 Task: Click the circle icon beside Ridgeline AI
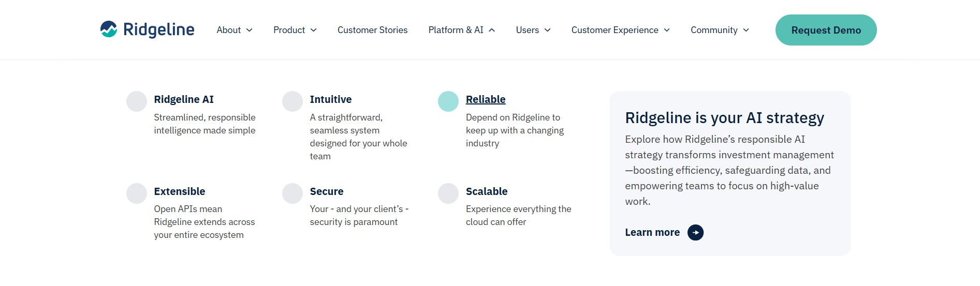point(137,101)
